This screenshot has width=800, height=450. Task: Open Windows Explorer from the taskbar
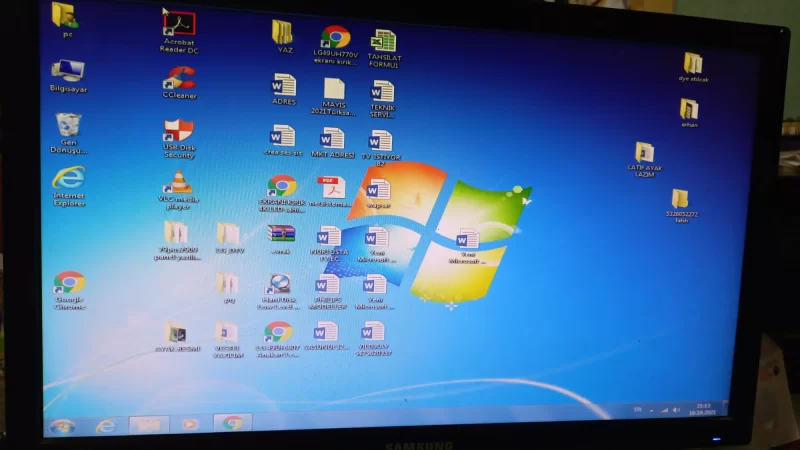[x=148, y=424]
